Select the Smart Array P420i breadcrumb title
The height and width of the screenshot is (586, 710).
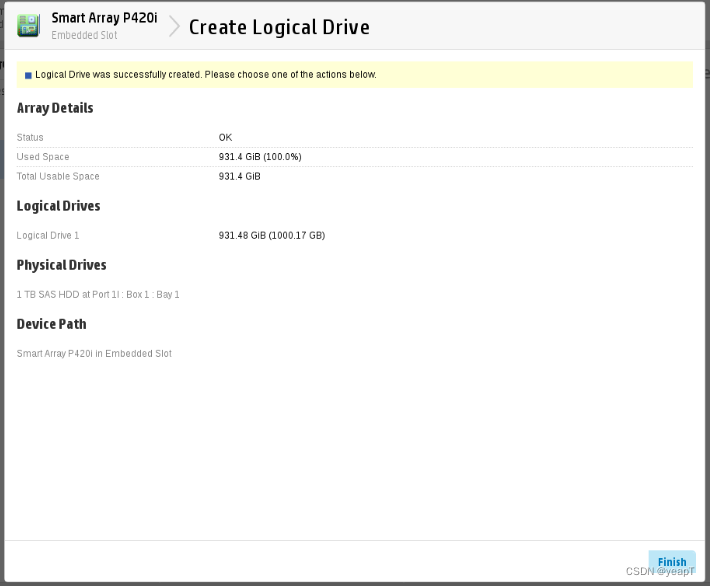(104, 18)
